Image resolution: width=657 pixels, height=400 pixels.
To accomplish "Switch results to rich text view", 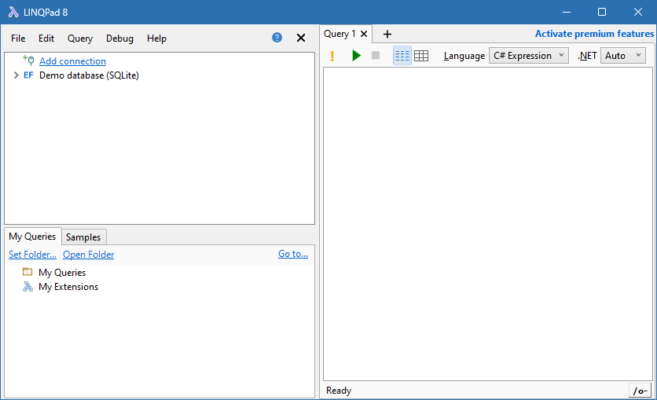I will [402, 56].
